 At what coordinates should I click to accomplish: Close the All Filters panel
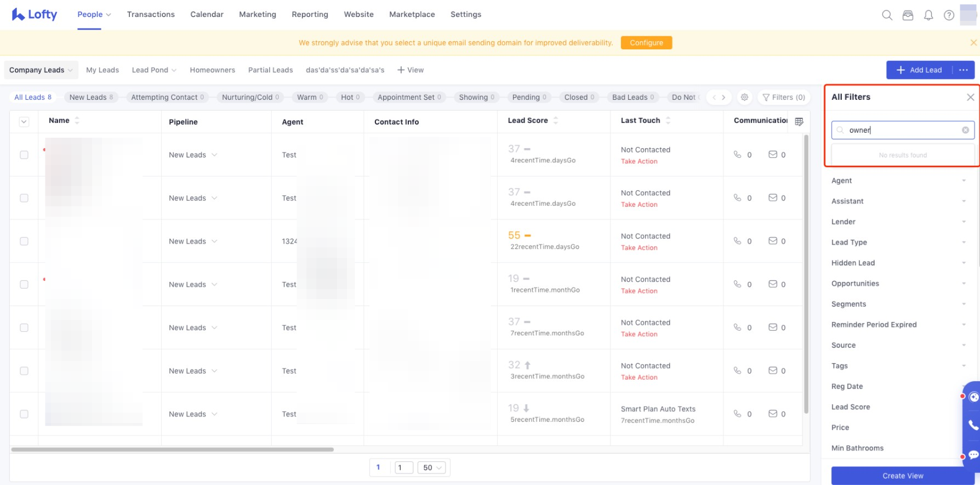970,97
